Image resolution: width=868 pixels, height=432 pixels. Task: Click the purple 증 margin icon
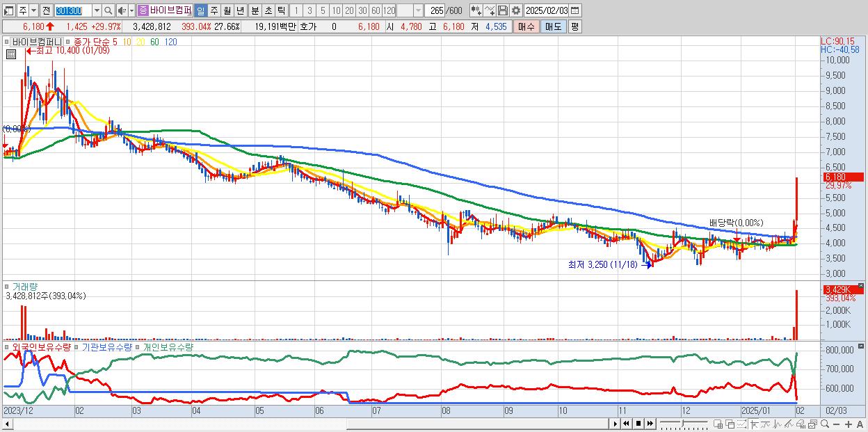143,10
